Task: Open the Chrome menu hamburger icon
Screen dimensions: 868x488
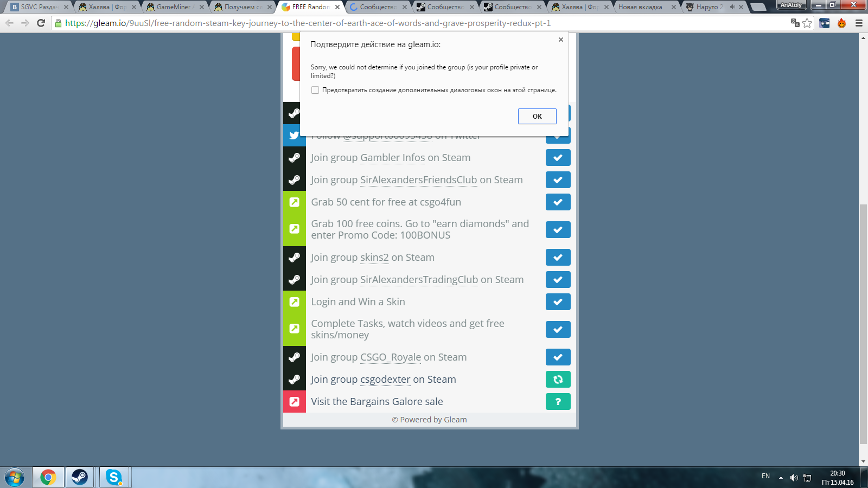Action: (859, 23)
